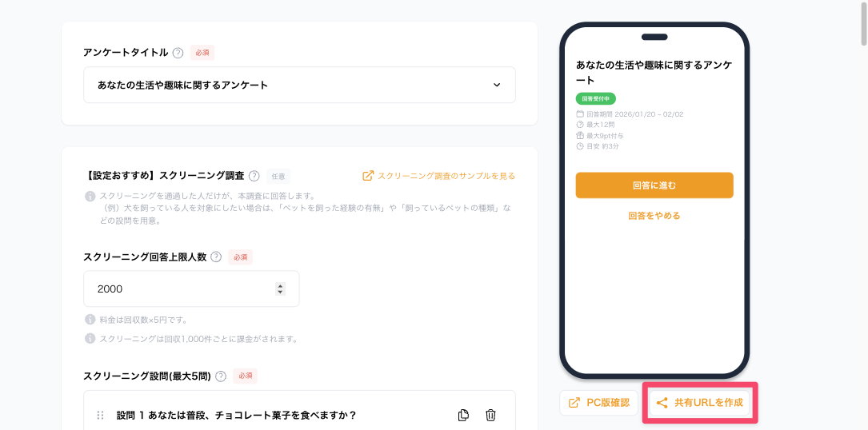This screenshot has height=430, width=868.
Task: Click 回答に進む button in phone preview
Action: (654, 185)
